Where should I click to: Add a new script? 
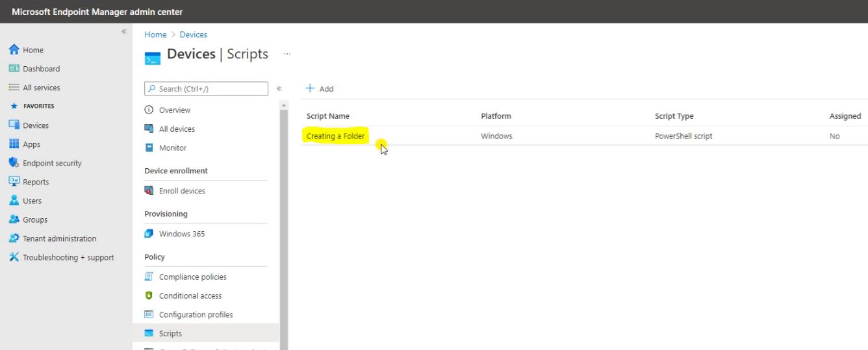(x=320, y=89)
